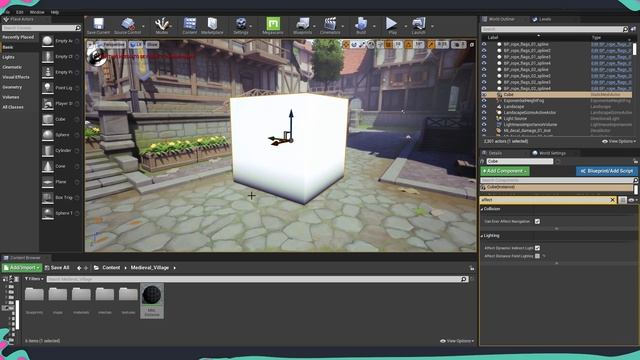Click the Launch toolbar icon

point(418,24)
